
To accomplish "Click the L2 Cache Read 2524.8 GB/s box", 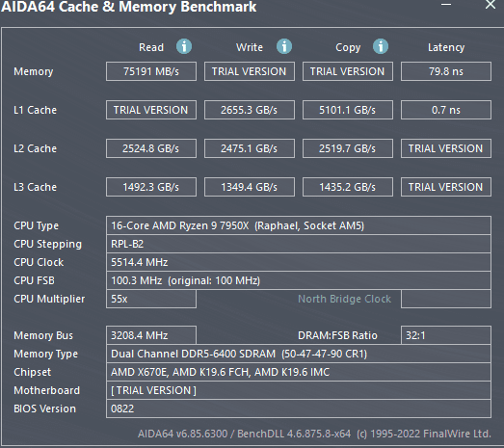I will pyautogui.click(x=151, y=148).
